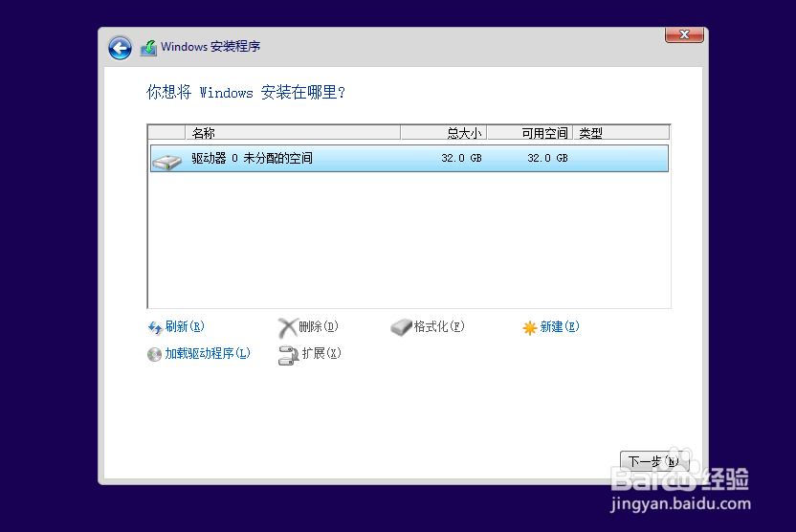Click the extend partition icon
This screenshot has width=796, height=532.
[x=288, y=355]
